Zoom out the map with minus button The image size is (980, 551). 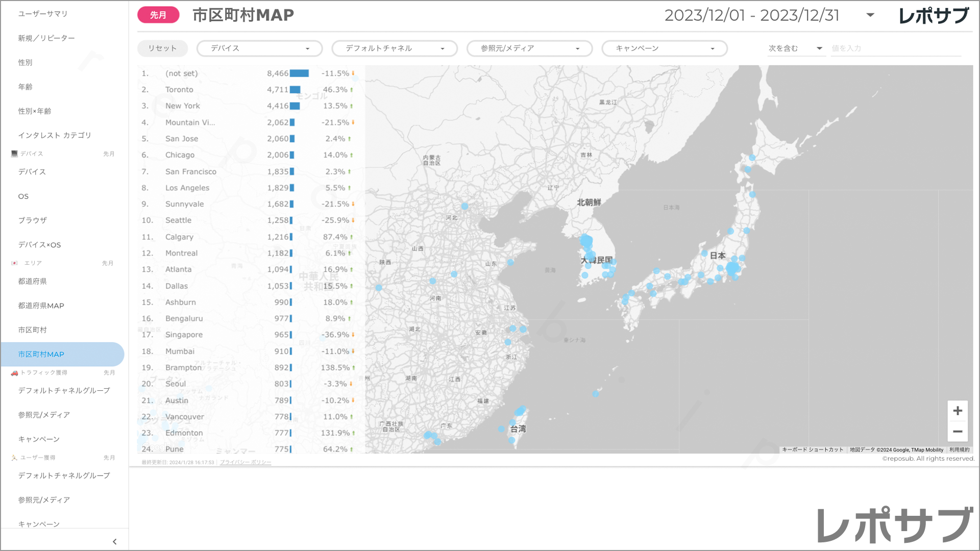(x=958, y=432)
